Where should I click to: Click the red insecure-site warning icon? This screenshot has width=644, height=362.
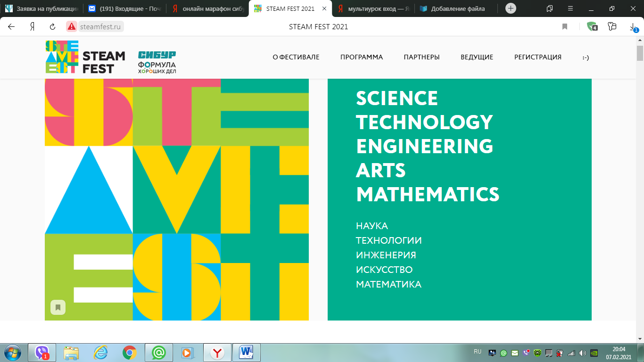tap(71, 27)
